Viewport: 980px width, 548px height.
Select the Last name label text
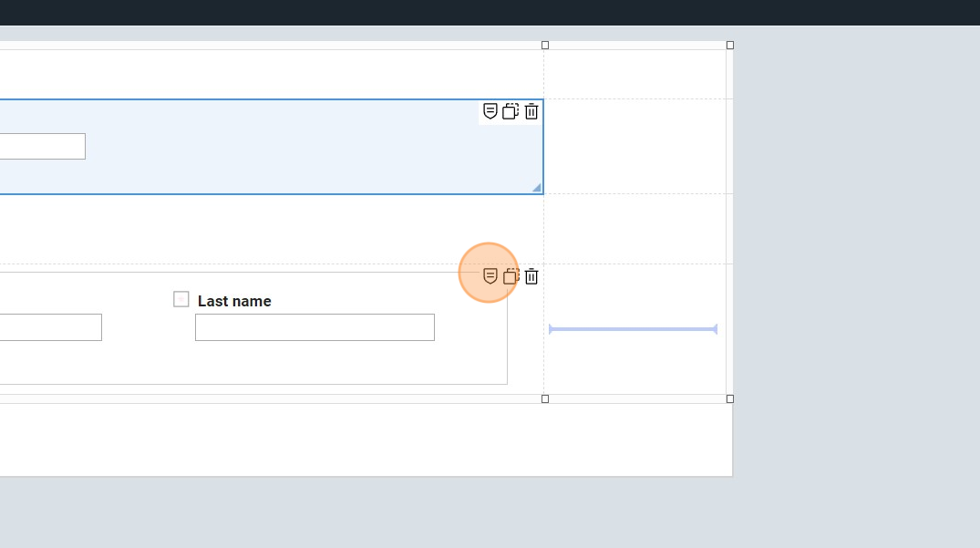(234, 301)
